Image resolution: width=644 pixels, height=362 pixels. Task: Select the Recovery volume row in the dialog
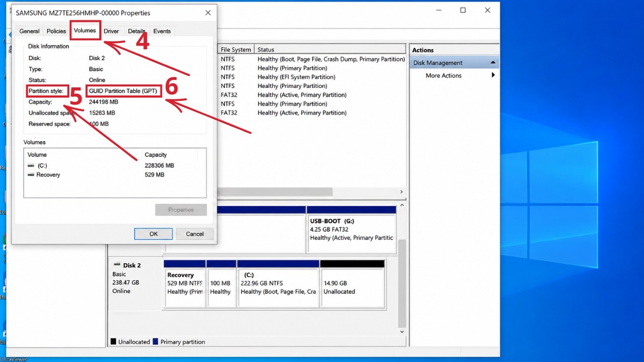click(x=116, y=175)
